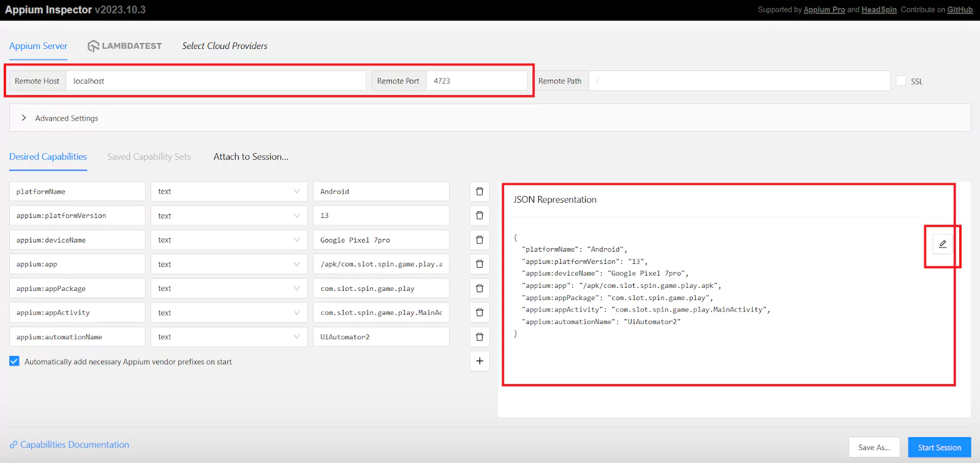Delete the appium:appActivity capability row
980x463 pixels.
pos(480,312)
